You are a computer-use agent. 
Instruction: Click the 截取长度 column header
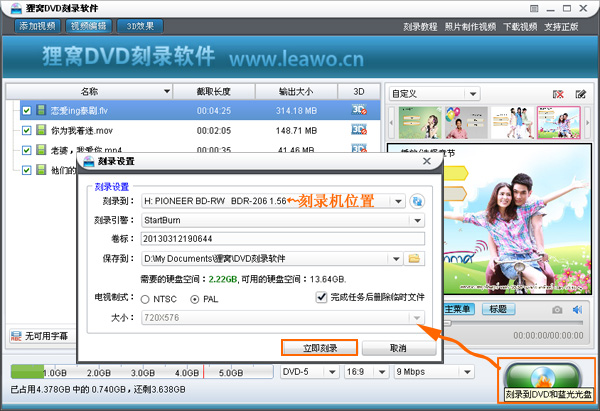click(x=214, y=92)
